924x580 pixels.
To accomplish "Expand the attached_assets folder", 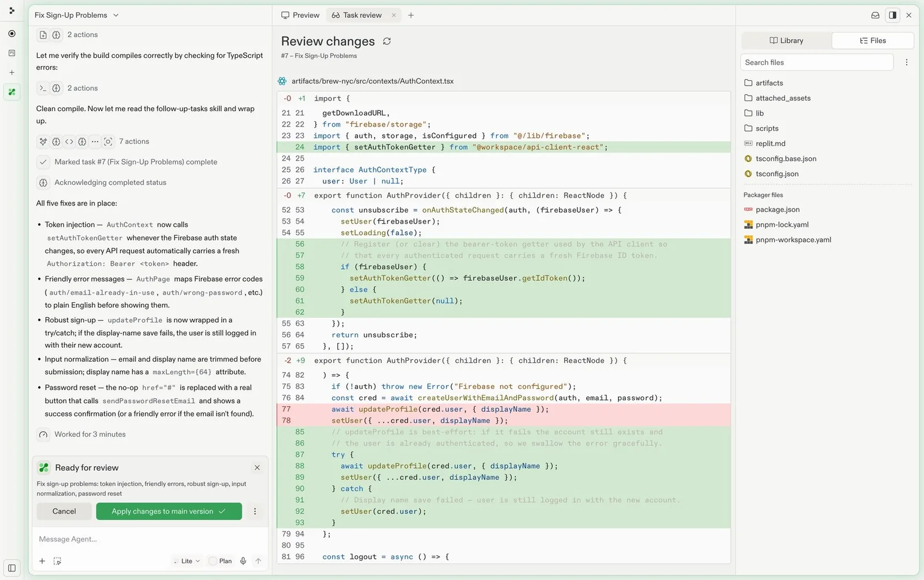I will coord(777,98).
